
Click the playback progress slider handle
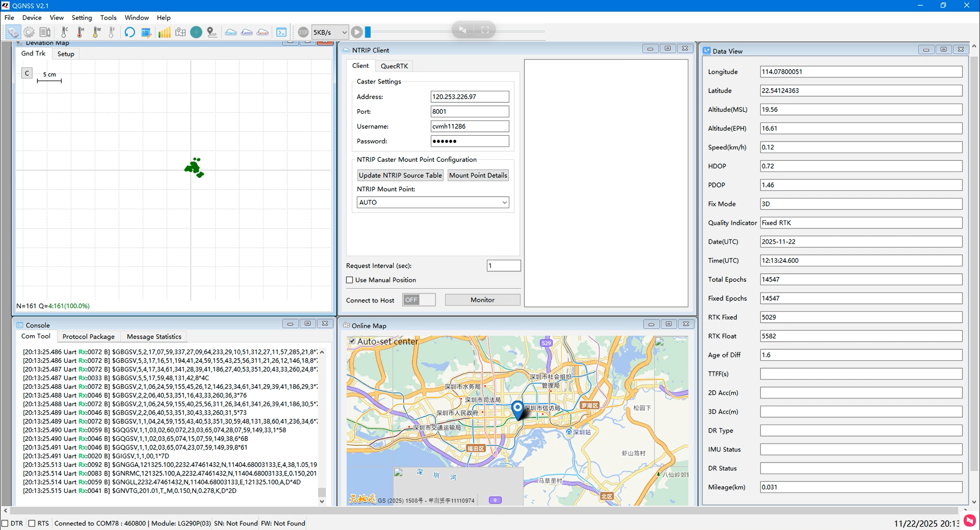368,32
